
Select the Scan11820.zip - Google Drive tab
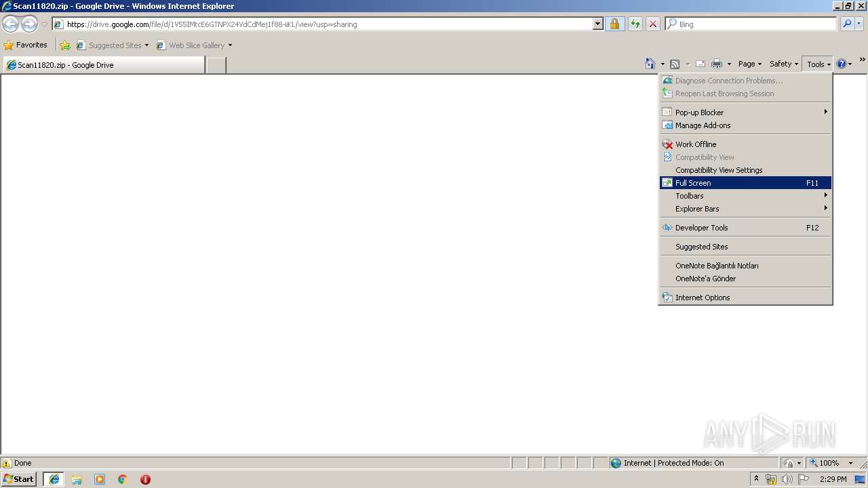[x=104, y=65]
